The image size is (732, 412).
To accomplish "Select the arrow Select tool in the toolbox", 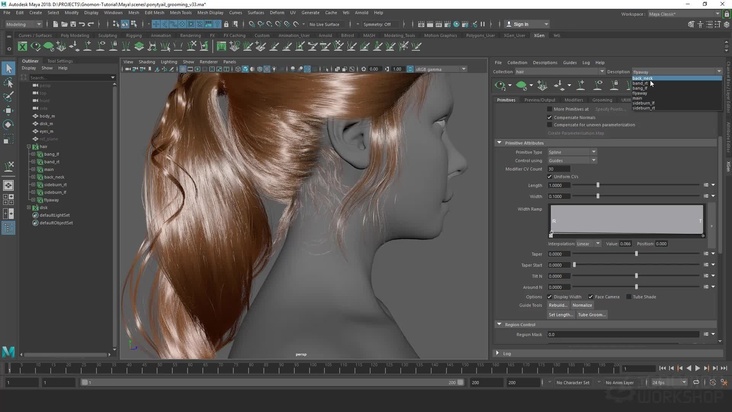I will (x=8, y=69).
